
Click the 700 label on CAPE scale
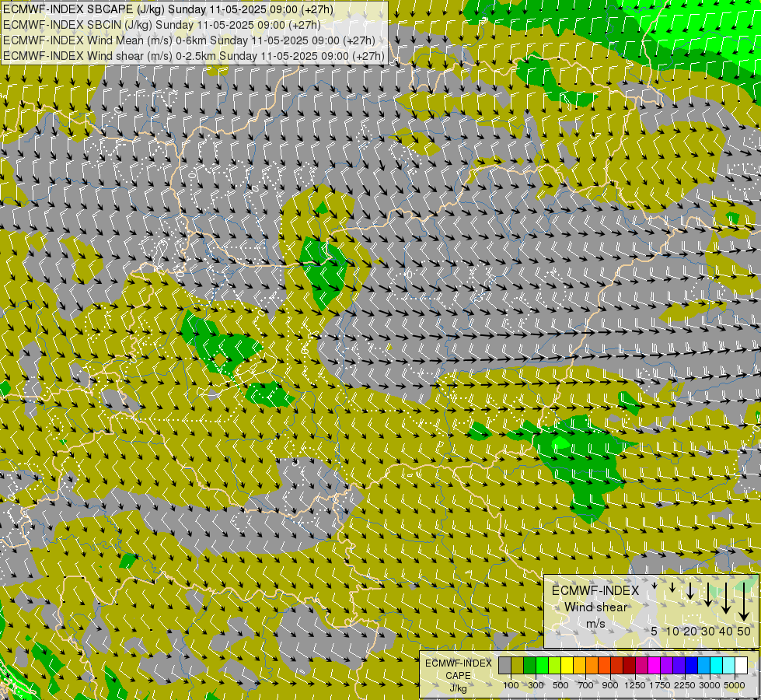[586, 685]
